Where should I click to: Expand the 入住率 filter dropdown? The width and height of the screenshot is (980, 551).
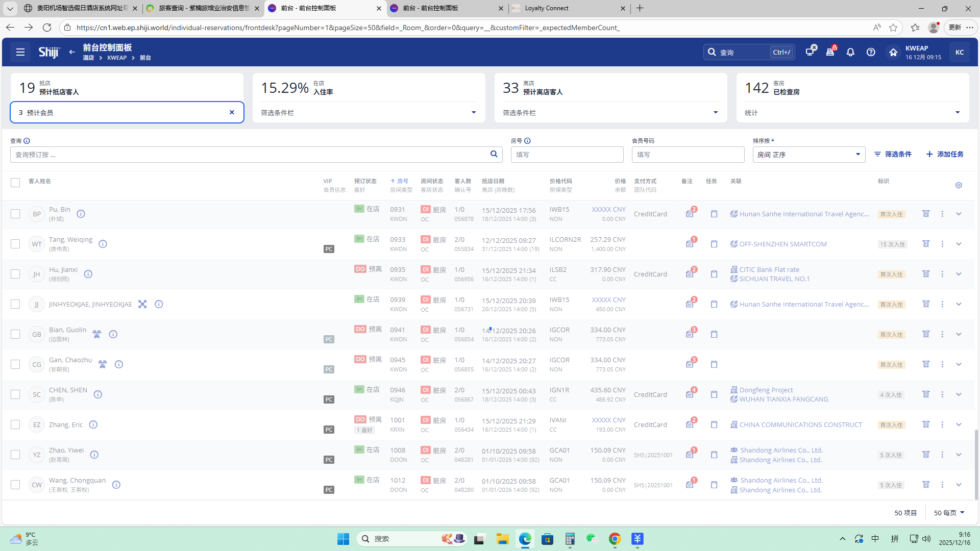pos(473,113)
